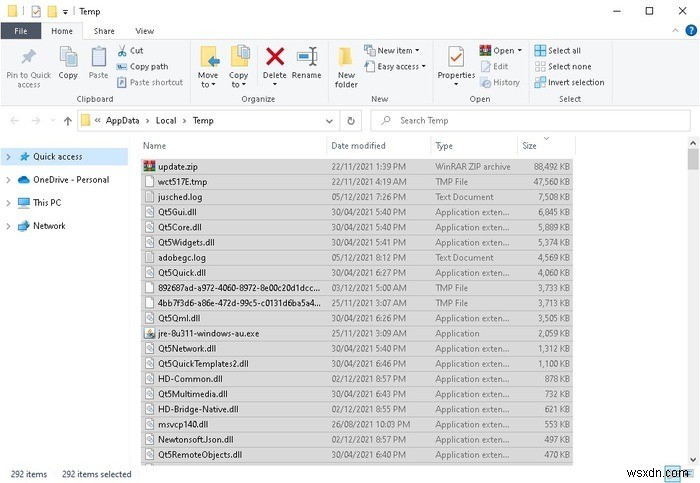Viewport: 700px width, 483px height.
Task: Click the History icon in Open group
Action: 485,83
